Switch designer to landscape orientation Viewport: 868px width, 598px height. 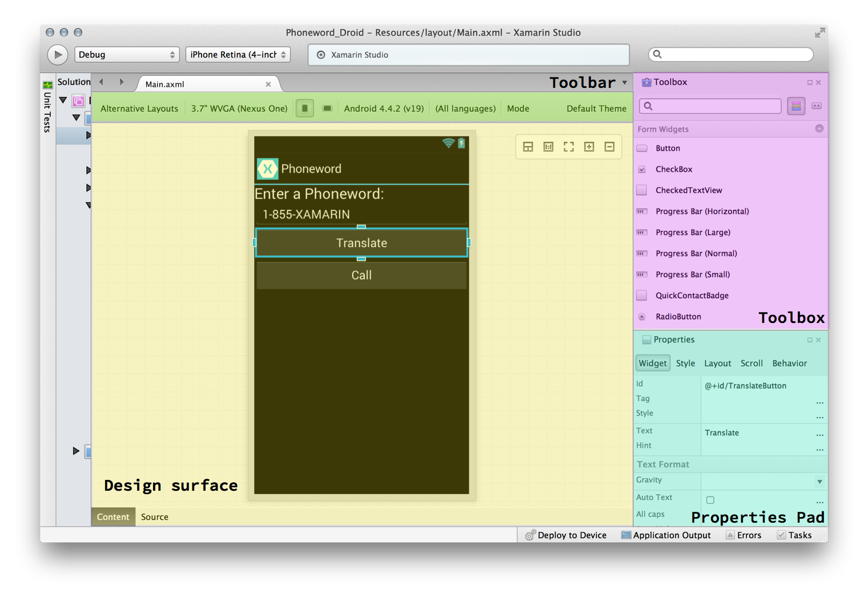327,108
